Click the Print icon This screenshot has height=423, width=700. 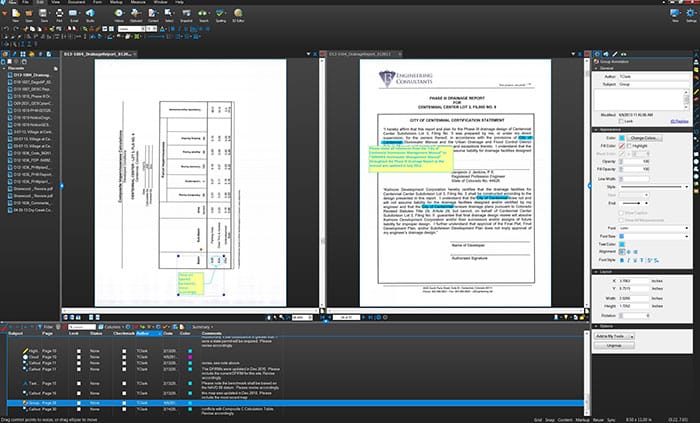pyautogui.click(x=59, y=14)
